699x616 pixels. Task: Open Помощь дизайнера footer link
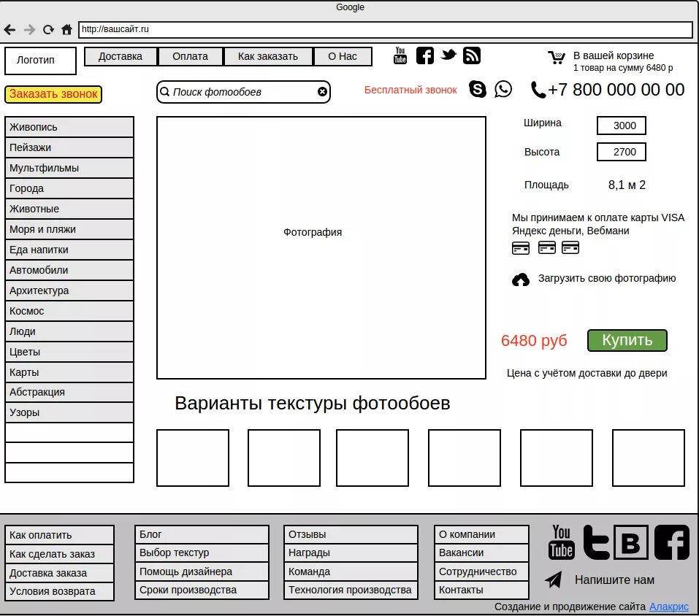[x=202, y=571]
